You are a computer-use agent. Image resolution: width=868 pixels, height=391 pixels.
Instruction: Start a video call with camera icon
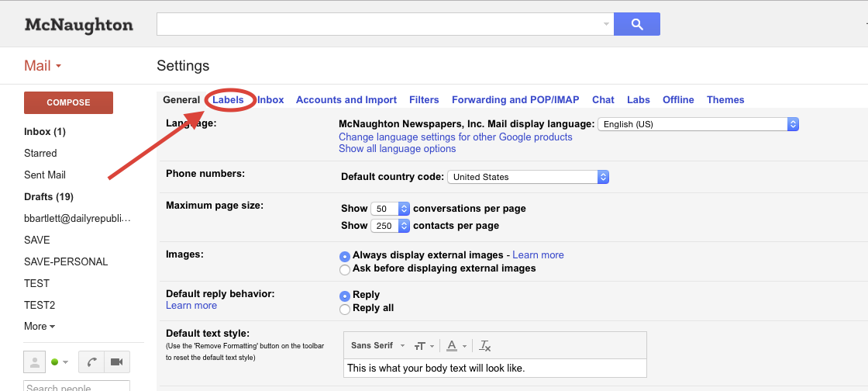pos(116,362)
